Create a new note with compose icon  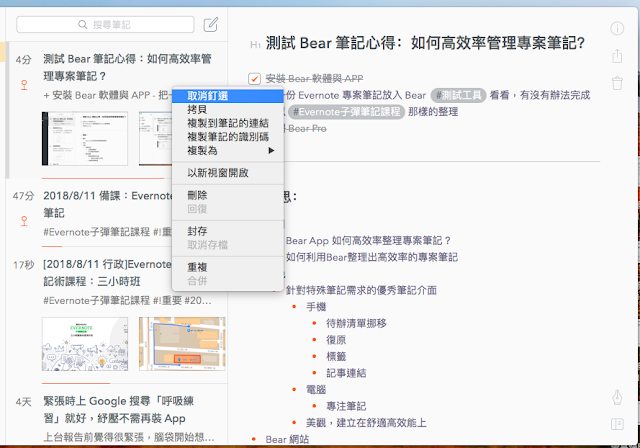[x=211, y=24]
